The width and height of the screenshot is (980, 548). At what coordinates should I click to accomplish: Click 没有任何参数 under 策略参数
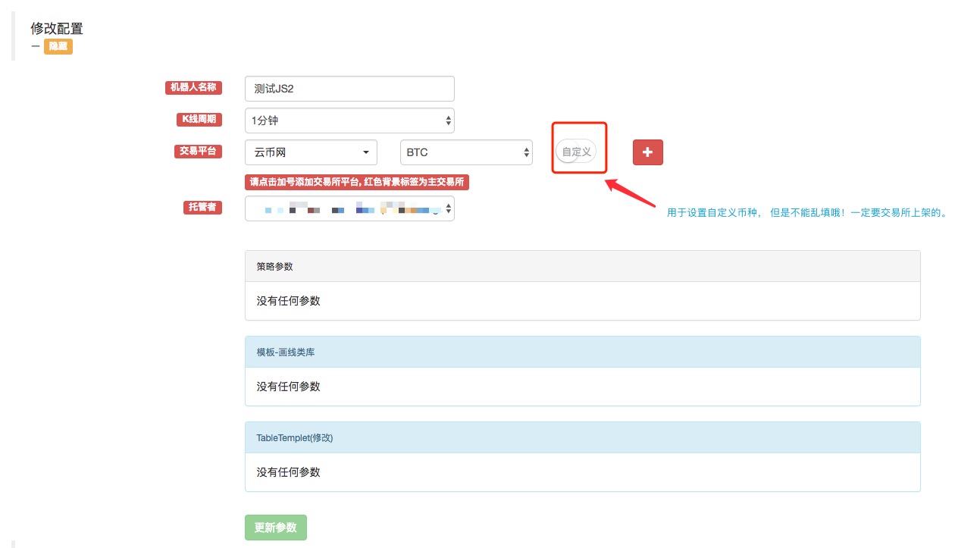pos(288,301)
